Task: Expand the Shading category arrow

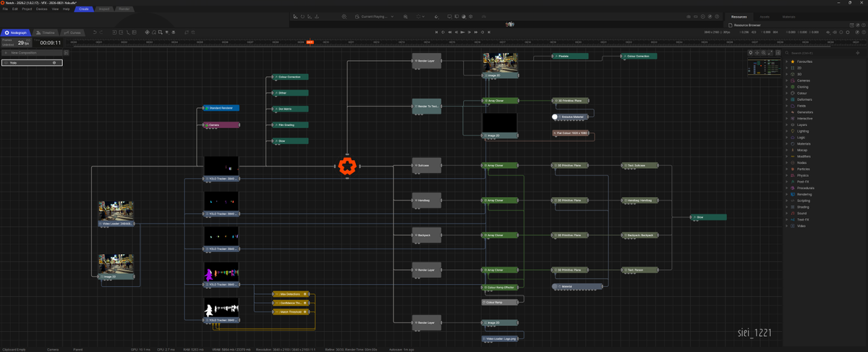Action: (787, 207)
